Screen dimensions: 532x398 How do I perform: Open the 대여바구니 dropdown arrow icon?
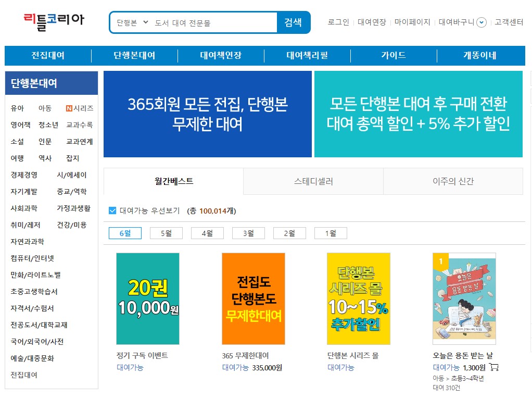pos(482,22)
